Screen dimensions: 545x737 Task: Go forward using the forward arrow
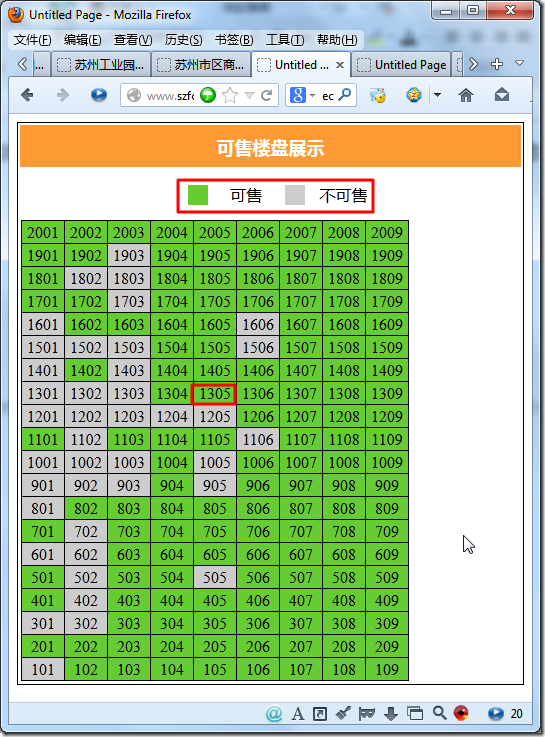(62, 95)
